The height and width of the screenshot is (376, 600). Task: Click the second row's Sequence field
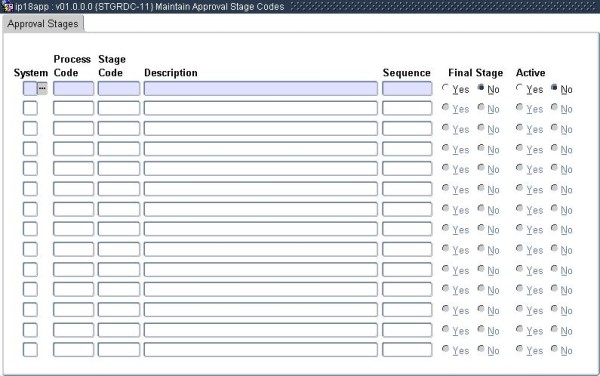point(407,108)
